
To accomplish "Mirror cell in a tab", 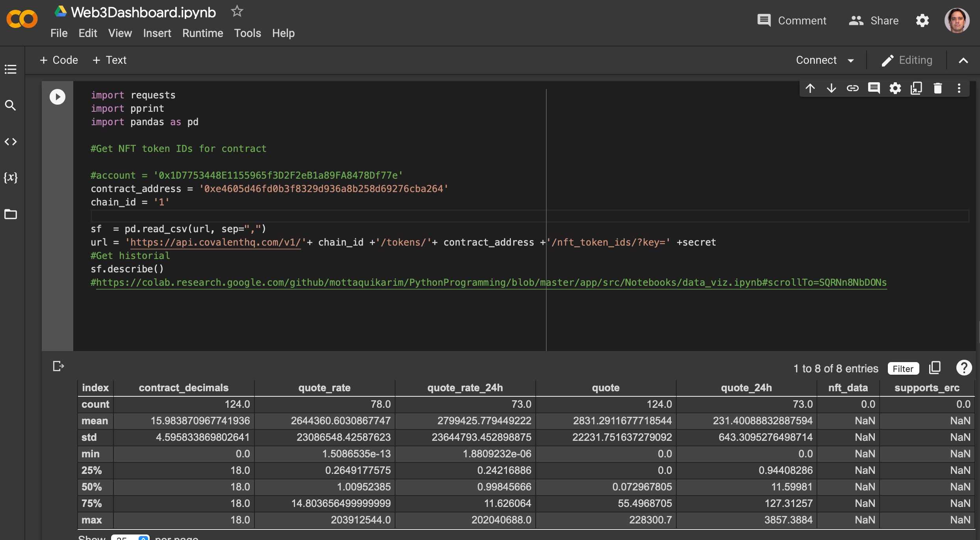I will (x=917, y=88).
